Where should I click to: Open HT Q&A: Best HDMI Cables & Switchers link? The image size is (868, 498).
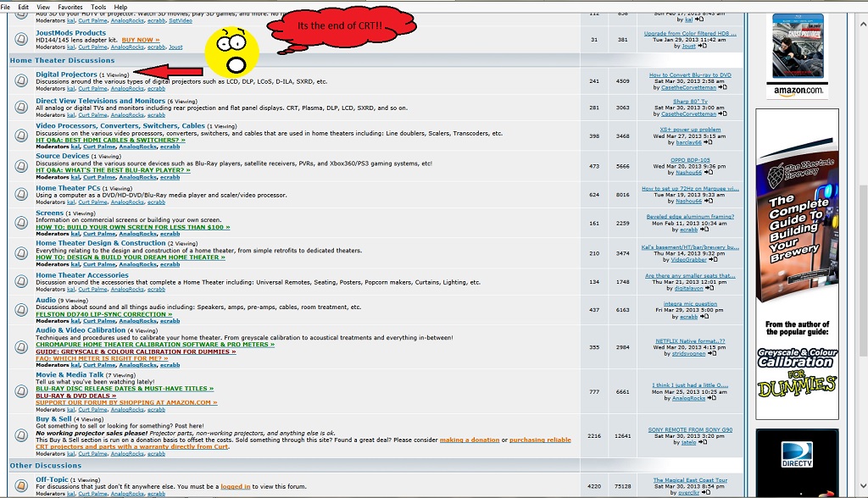click(111, 140)
